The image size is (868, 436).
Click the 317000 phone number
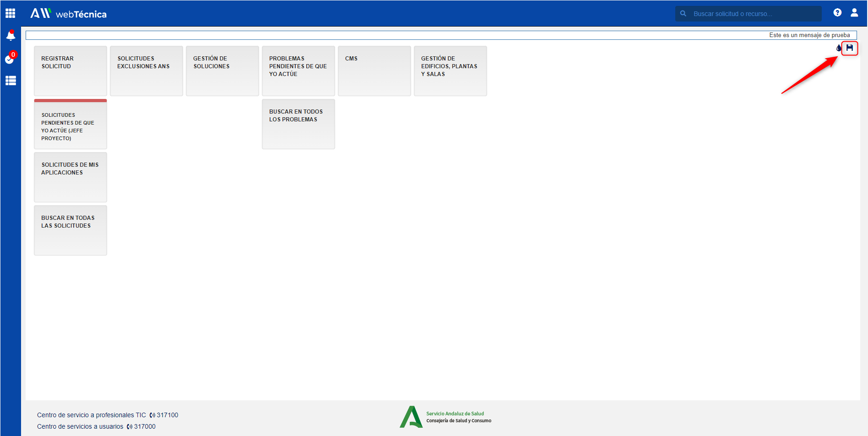click(x=145, y=426)
